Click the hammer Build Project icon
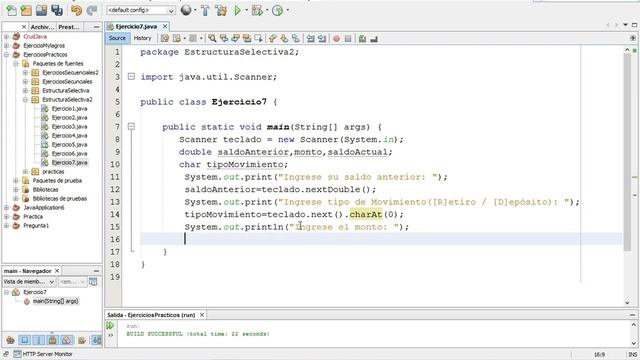640x360 pixels. tap(205, 10)
